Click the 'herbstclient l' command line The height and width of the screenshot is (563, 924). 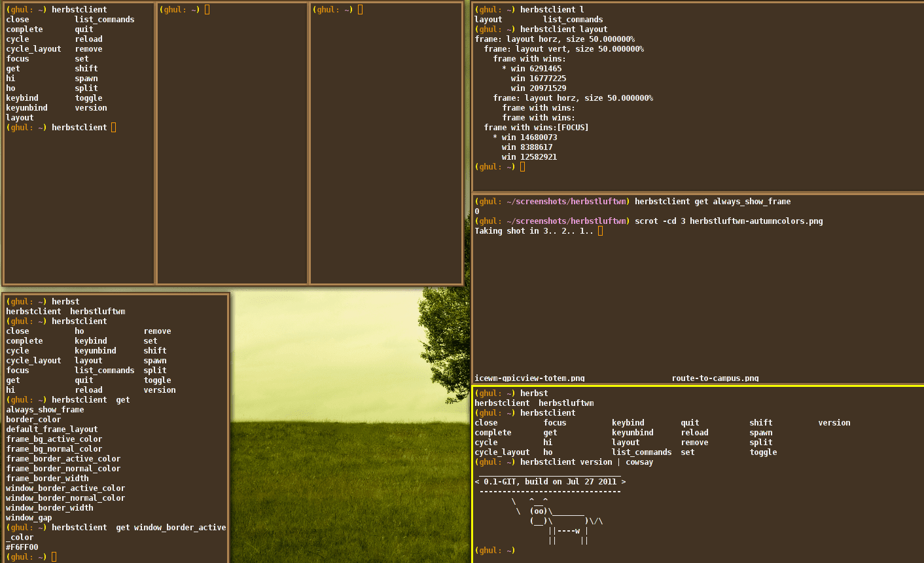click(x=552, y=10)
